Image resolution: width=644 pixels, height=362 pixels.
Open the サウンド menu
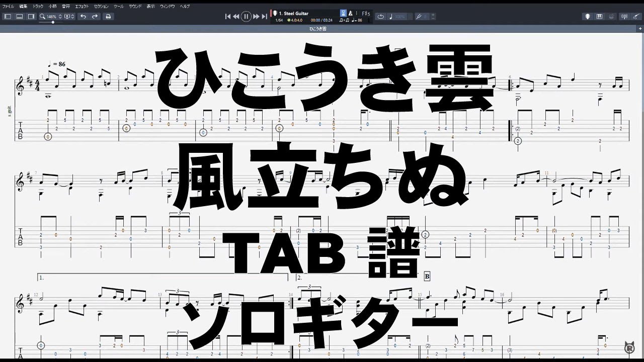(x=135, y=6)
